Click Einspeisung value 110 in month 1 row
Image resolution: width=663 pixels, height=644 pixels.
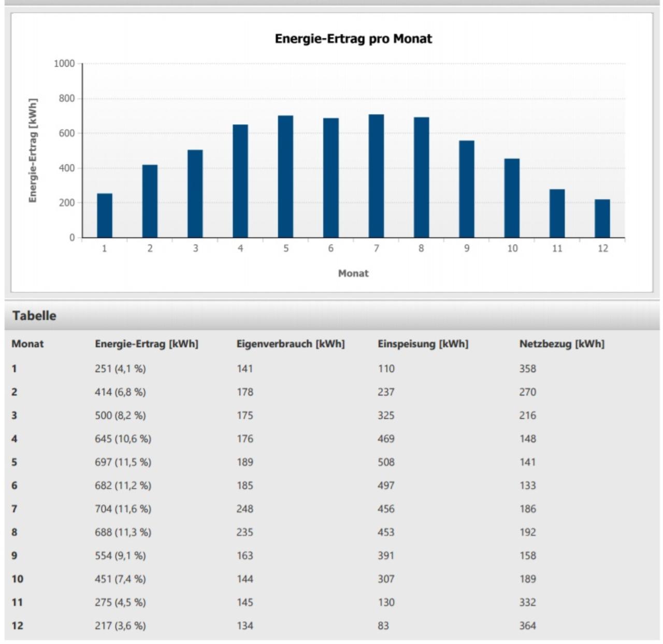pyautogui.click(x=386, y=369)
